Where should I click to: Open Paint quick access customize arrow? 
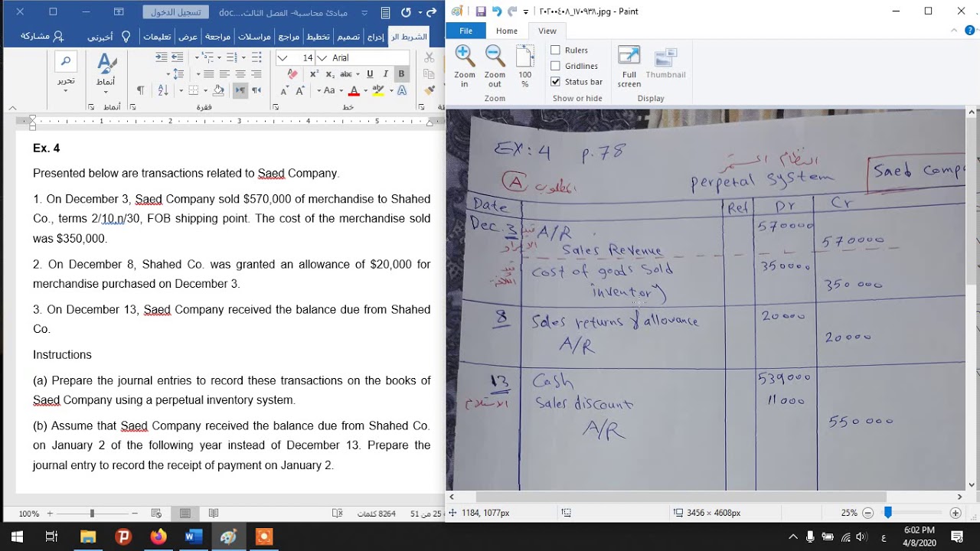point(527,11)
